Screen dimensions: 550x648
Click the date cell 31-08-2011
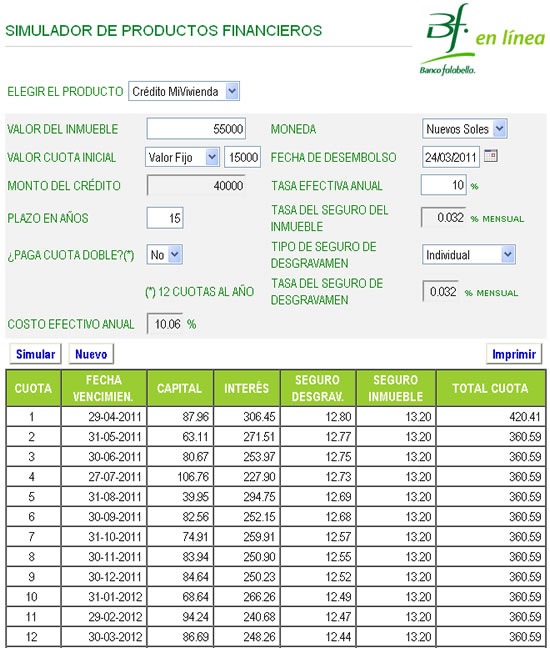tap(104, 496)
